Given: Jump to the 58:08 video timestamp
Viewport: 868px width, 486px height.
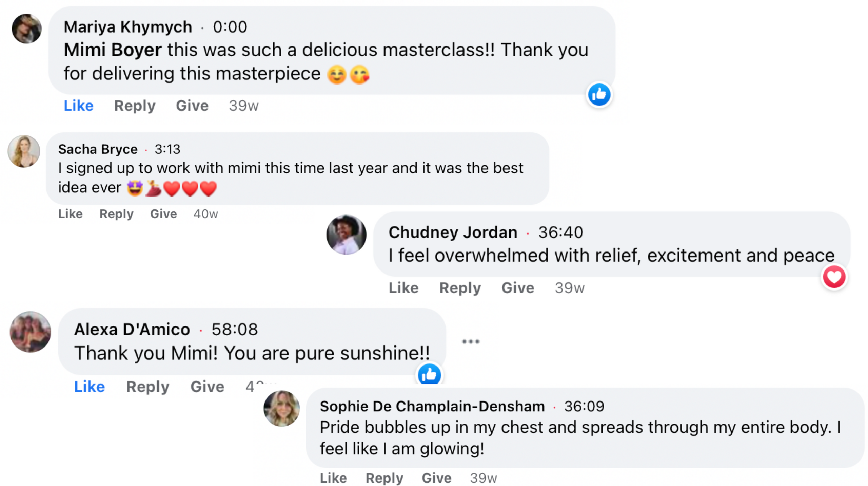Looking at the screenshot, I should (x=235, y=329).
